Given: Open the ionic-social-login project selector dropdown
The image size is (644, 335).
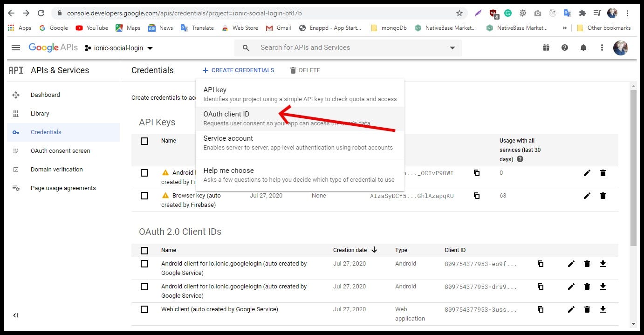Looking at the screenshot, I should pos(119,48).
